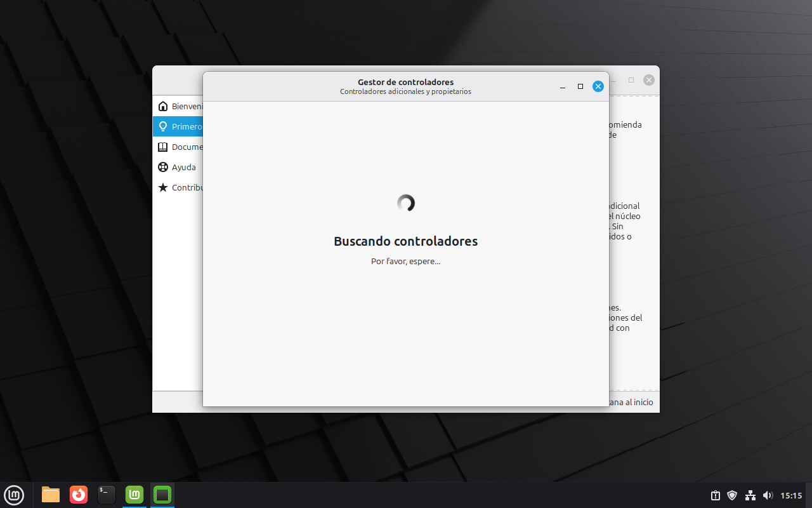Click the Ayuda lifebuoy item

[180, 167]
